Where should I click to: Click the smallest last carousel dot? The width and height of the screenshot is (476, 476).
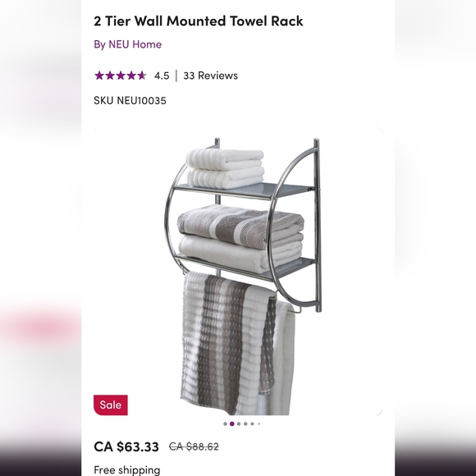(259, 423)
